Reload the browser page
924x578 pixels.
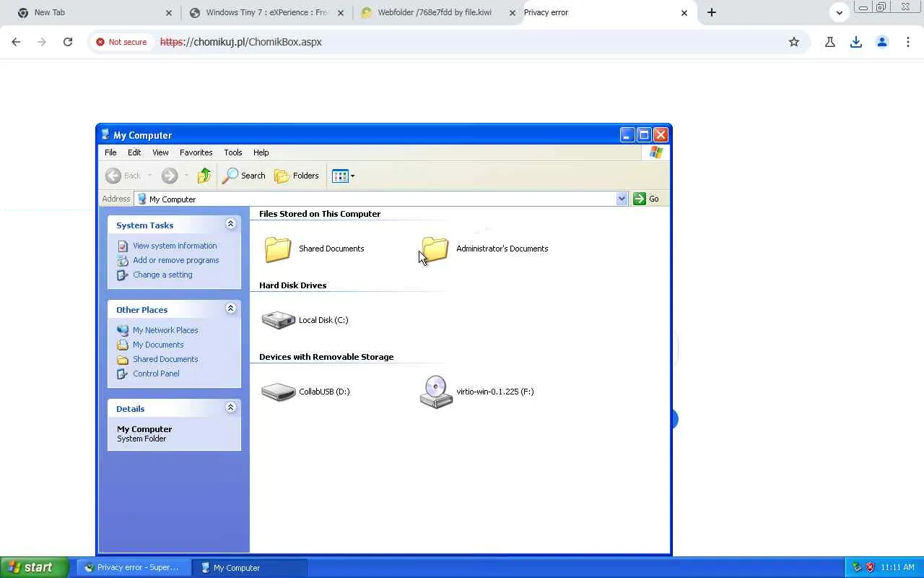68,42
